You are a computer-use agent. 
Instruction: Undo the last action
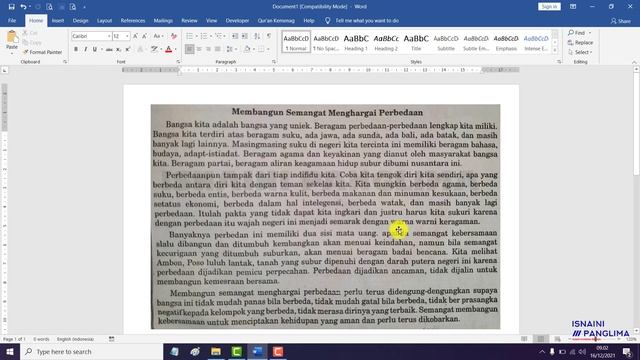[x=23, y=7]
